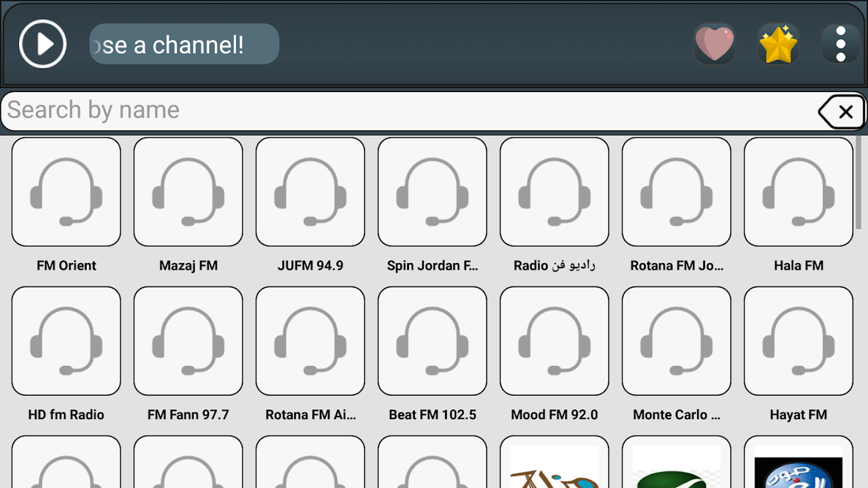
Task: Click the 'Rotana FM Ai...' label
Action: (x=310, y=415)
